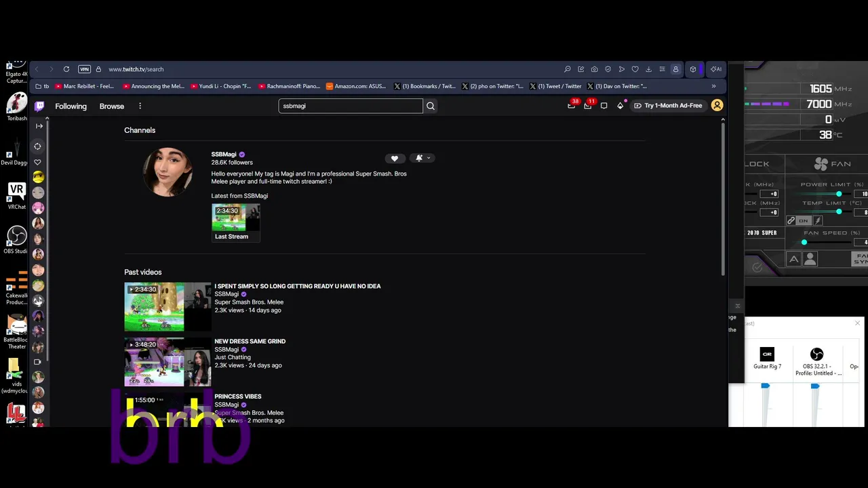Image resolution: width=868 pixels, height=488 pixels.
Task: Open the Amazon.com: ASUS bookmark
Action: point(356,86)
